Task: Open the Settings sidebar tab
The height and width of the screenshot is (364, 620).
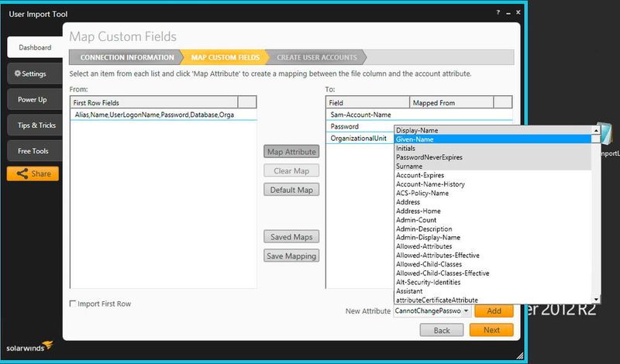Action: point(34,74)
